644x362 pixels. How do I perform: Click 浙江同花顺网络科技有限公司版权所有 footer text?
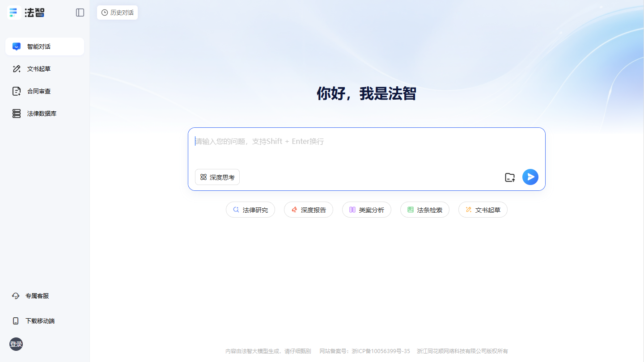[x=462, y=351]
